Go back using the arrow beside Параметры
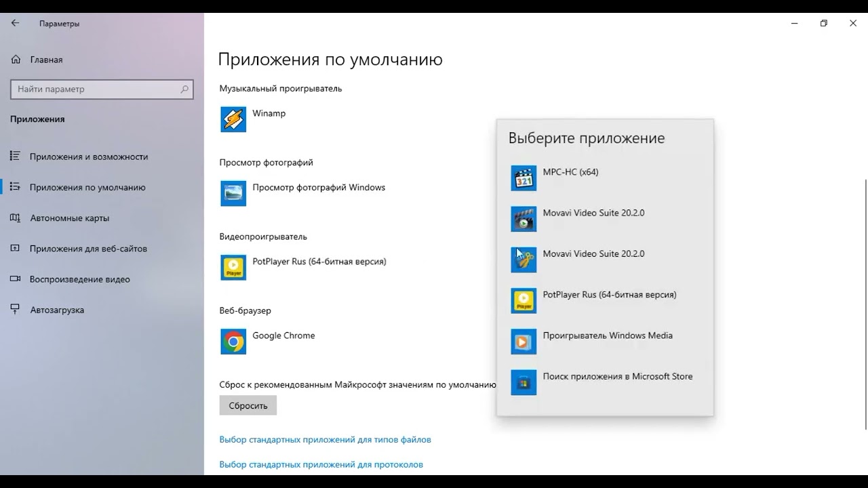The height and width of the screenshot is (488, 868). click(x=15, y=23)
